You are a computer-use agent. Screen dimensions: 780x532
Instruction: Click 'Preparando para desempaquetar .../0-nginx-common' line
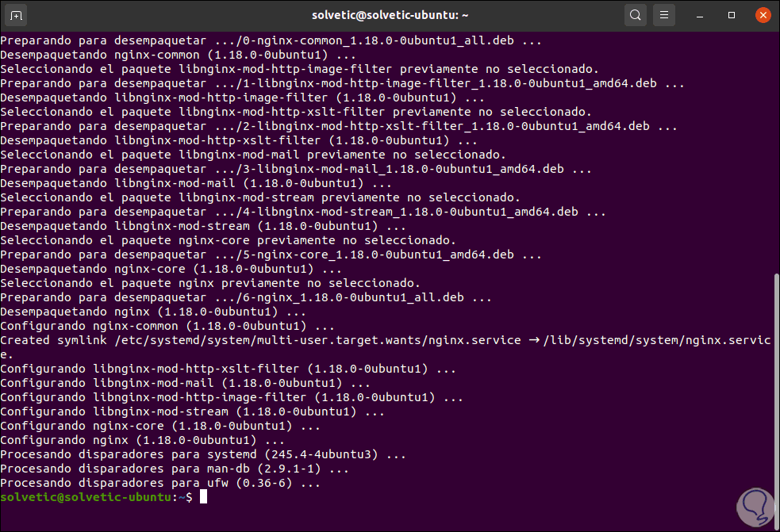point(271,40)
